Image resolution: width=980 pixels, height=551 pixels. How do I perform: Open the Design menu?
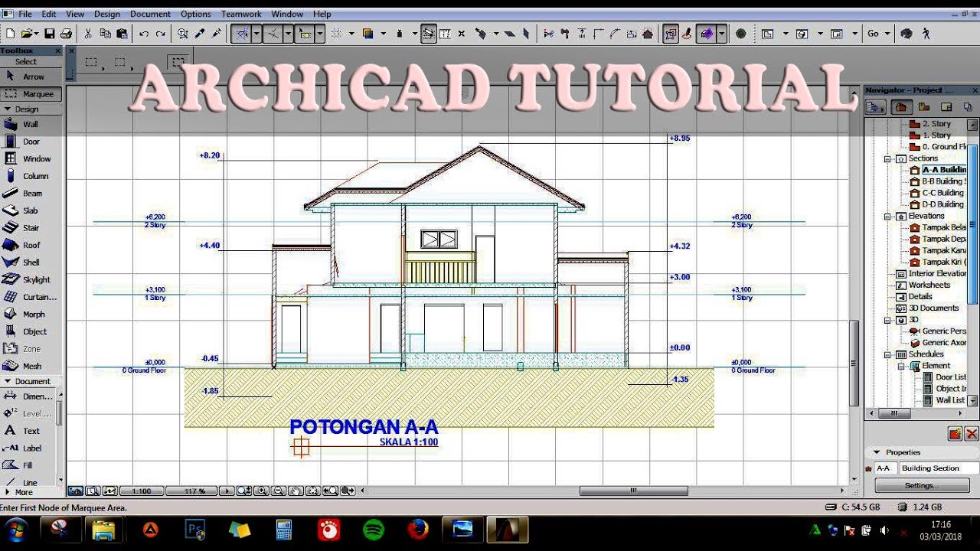pyautogui.click(x=107, y=14)
